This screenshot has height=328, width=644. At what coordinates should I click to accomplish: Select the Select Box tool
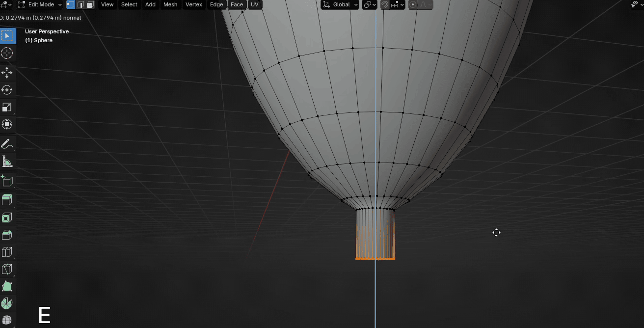[7, 36]
